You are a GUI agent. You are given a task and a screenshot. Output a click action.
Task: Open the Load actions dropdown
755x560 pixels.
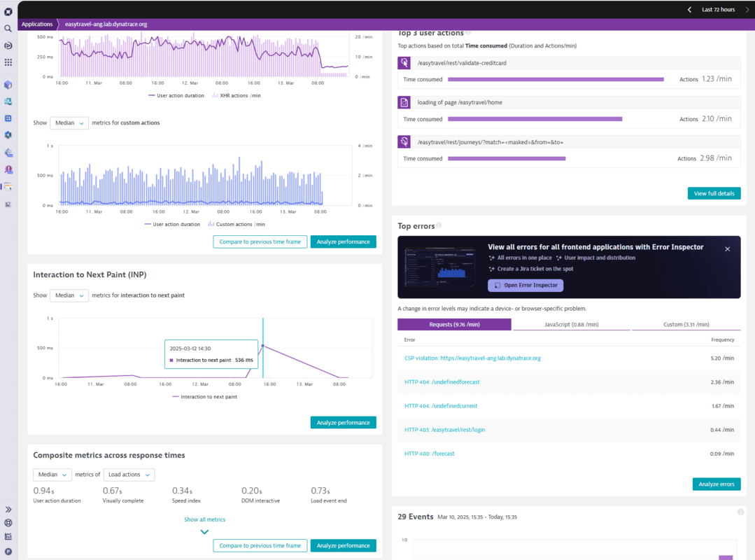point(129,474)
